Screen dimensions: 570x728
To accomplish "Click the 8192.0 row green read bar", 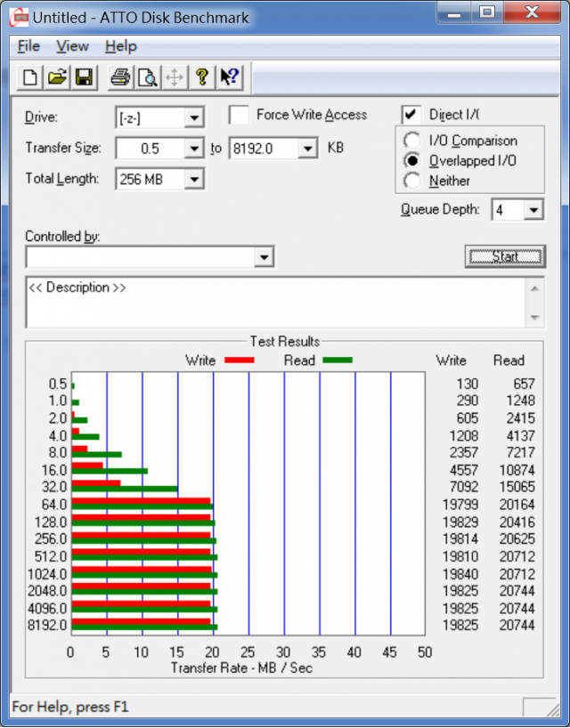I will (x=144, y=627).
